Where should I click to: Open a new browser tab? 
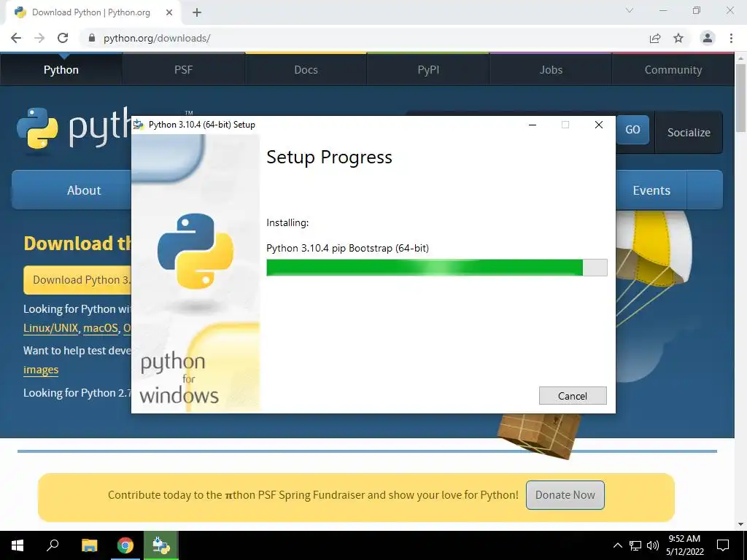point(197,12)
